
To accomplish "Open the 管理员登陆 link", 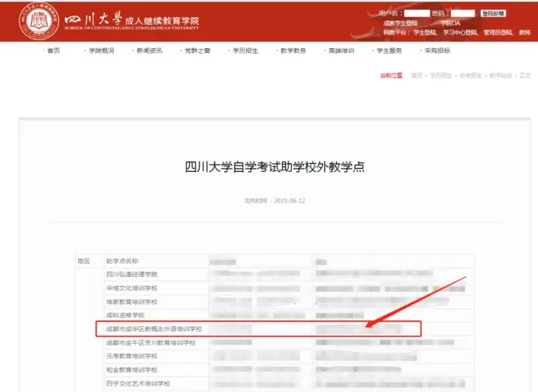I will click(496, 32).
